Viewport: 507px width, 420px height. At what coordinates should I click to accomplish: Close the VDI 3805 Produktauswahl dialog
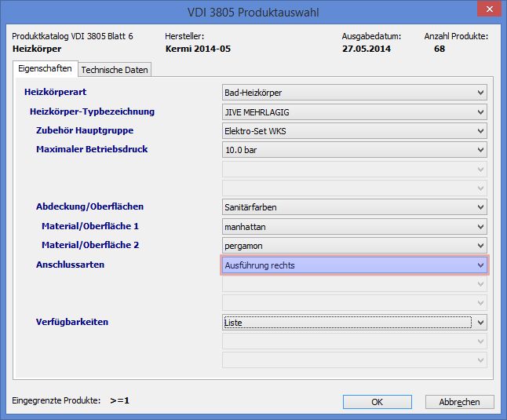pyautogui.click(x=490, y=9)
